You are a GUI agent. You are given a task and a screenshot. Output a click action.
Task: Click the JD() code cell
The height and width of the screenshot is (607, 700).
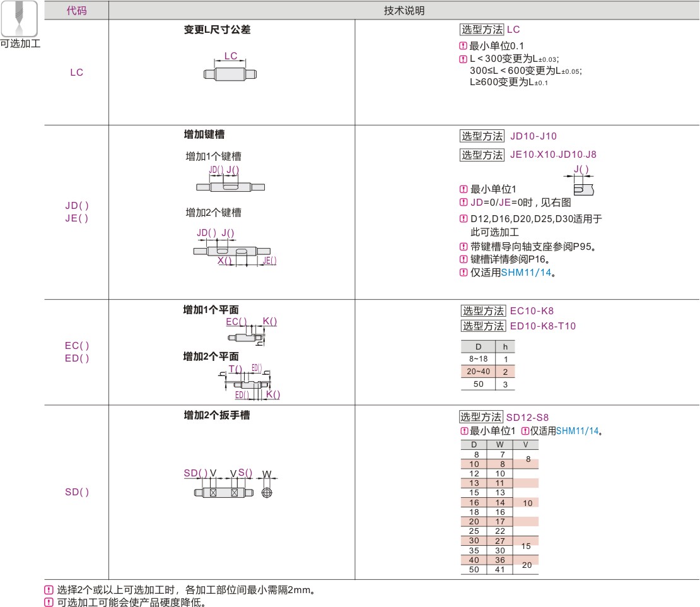click(77, 205)
